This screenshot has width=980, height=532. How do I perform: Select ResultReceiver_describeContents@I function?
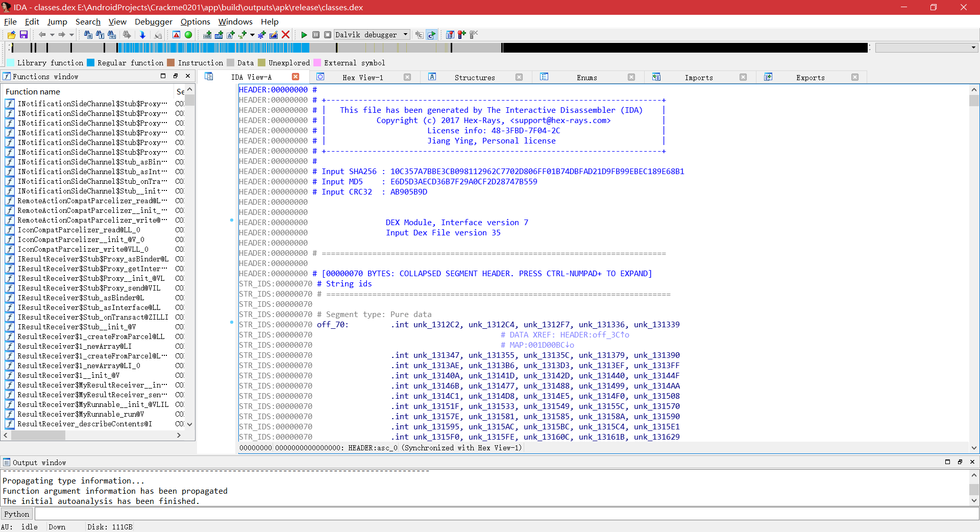click(x=85, y=424)
